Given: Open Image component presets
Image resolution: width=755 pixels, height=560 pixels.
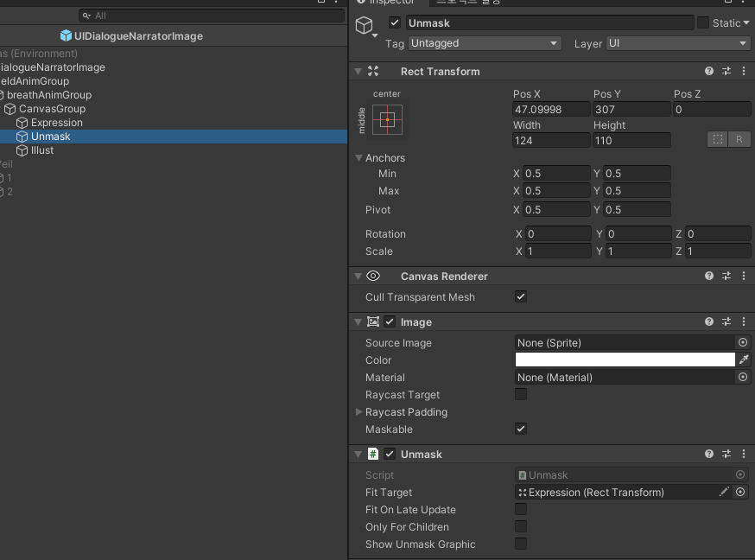Looking at the screenshot, I should (x=726, y=321).
